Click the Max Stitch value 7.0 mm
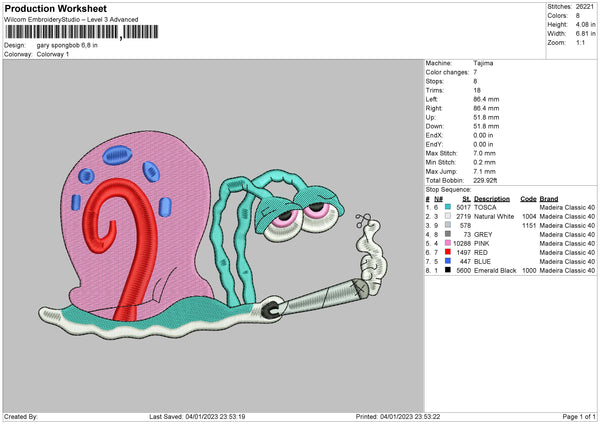 tap(484, 153)
